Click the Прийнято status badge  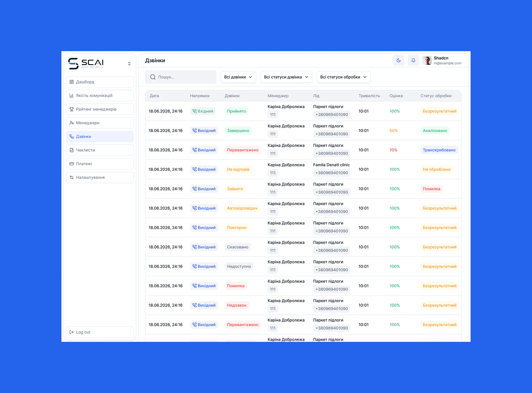coord(237,111)
